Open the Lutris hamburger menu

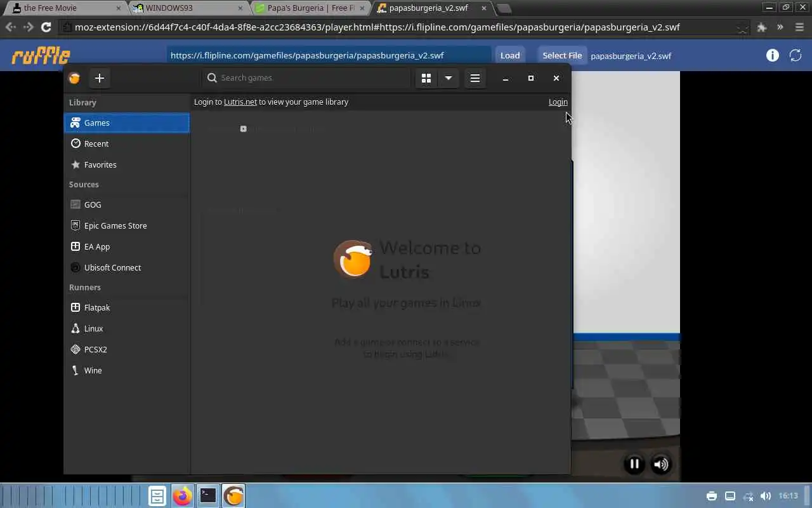(475, 78)
